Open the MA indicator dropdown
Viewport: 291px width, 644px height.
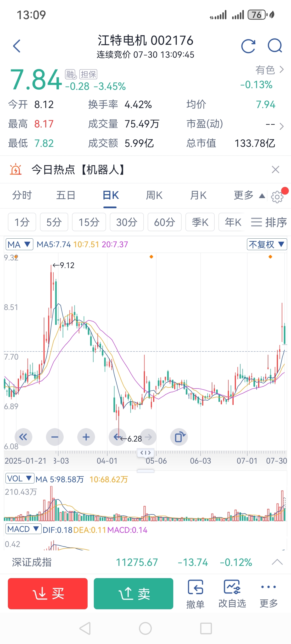tap(19, 244)
